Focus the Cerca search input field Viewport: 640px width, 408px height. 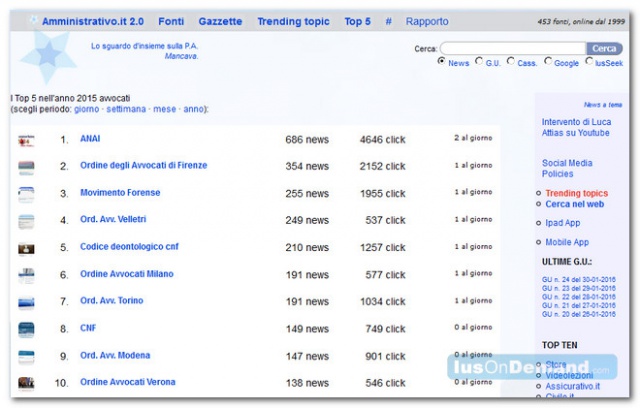(x=513, y=49)
